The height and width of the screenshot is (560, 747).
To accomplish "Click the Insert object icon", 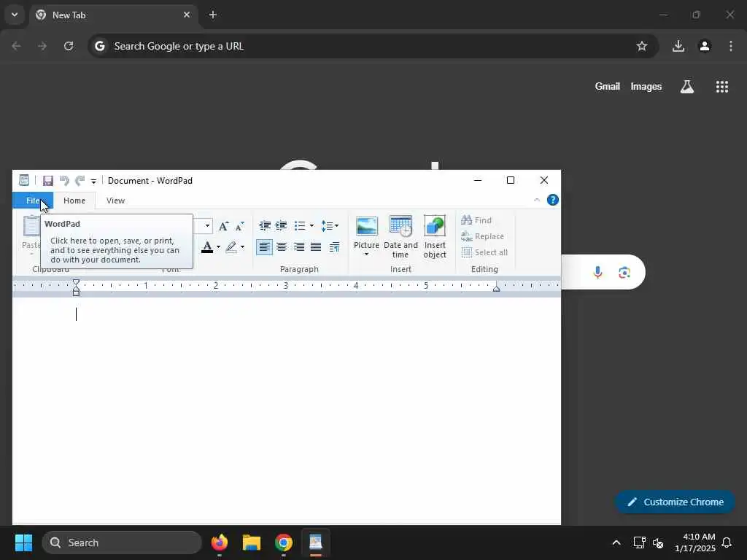I will pos(435,237).
